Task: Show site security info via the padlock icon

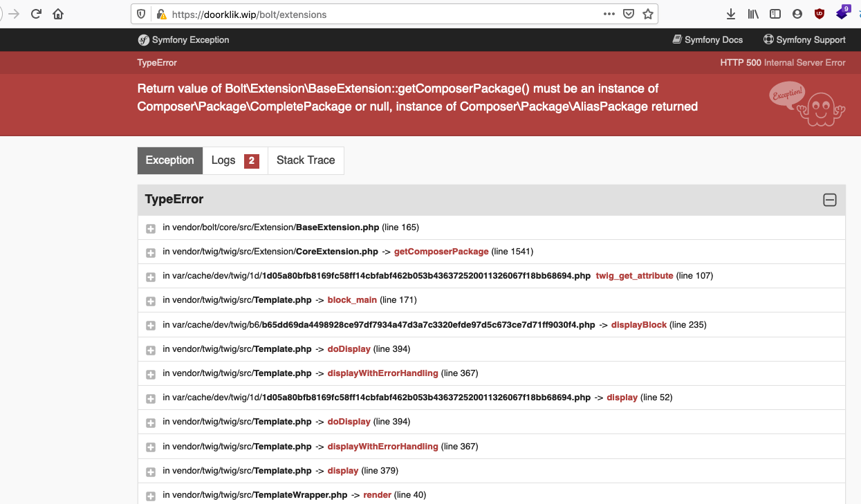Action: pos(161,14)
